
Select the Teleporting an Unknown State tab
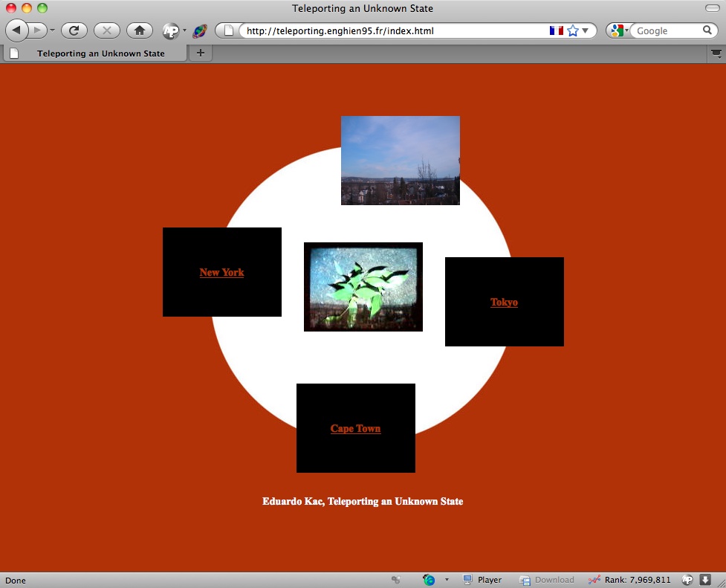click(95, 54)
